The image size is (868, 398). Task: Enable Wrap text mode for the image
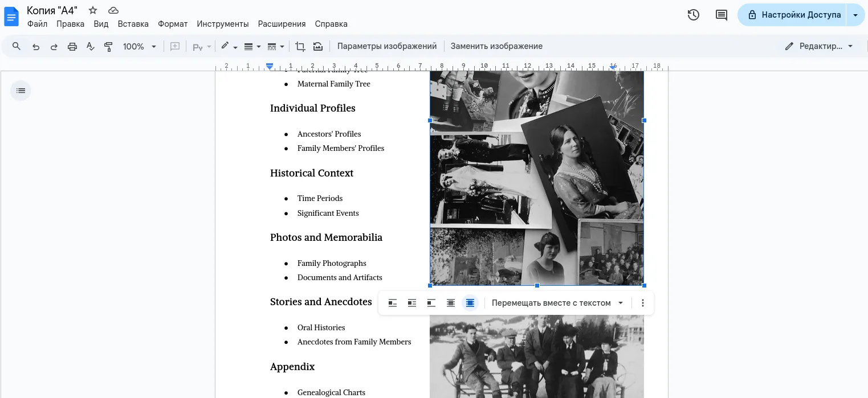412,302
